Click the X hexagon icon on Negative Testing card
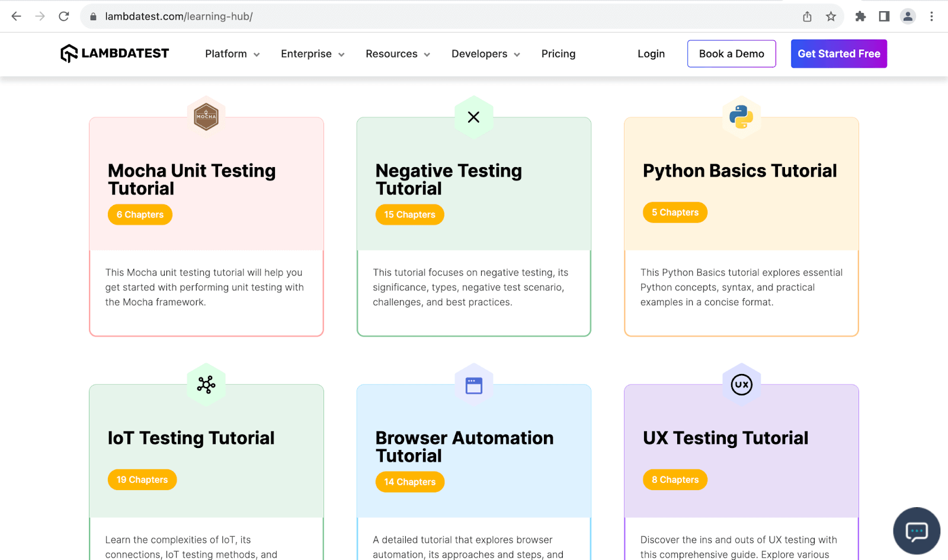 tap(473, 117)
